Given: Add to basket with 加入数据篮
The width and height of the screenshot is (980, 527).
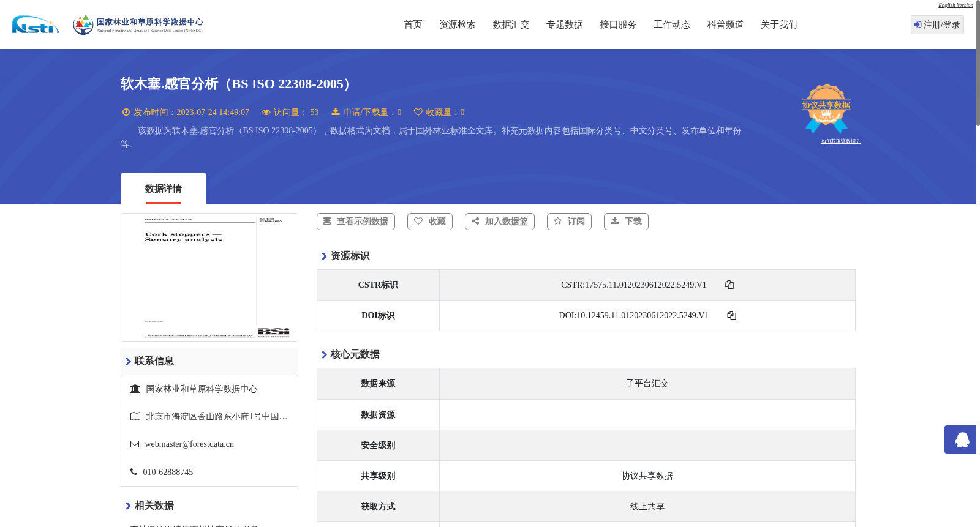Looking at the screenshot, I should [500, 222].
